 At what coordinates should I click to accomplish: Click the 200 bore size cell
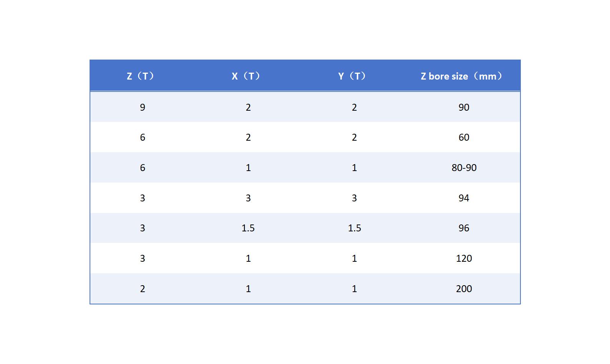pos(464,289)
